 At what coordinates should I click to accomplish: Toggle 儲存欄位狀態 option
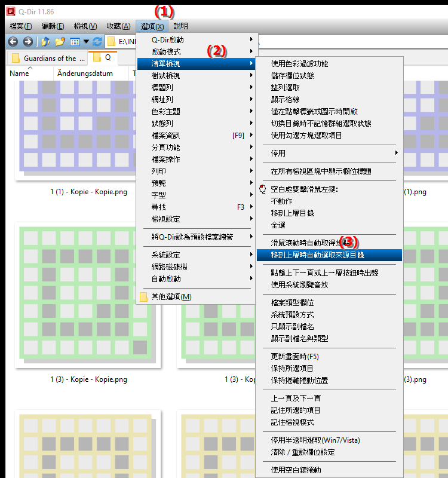pyautogui.click(x=329, y=76)
